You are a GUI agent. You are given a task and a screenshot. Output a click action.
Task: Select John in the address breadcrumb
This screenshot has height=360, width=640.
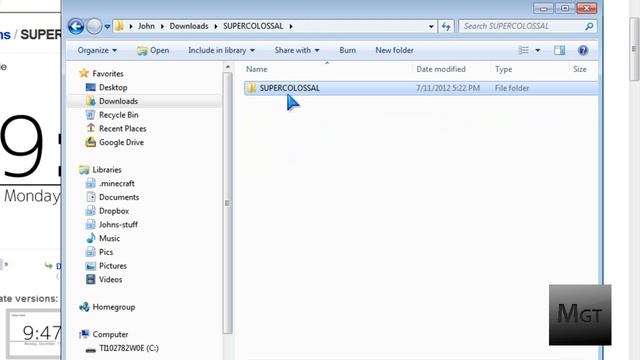pyautogui.click(x=146, y=26)
